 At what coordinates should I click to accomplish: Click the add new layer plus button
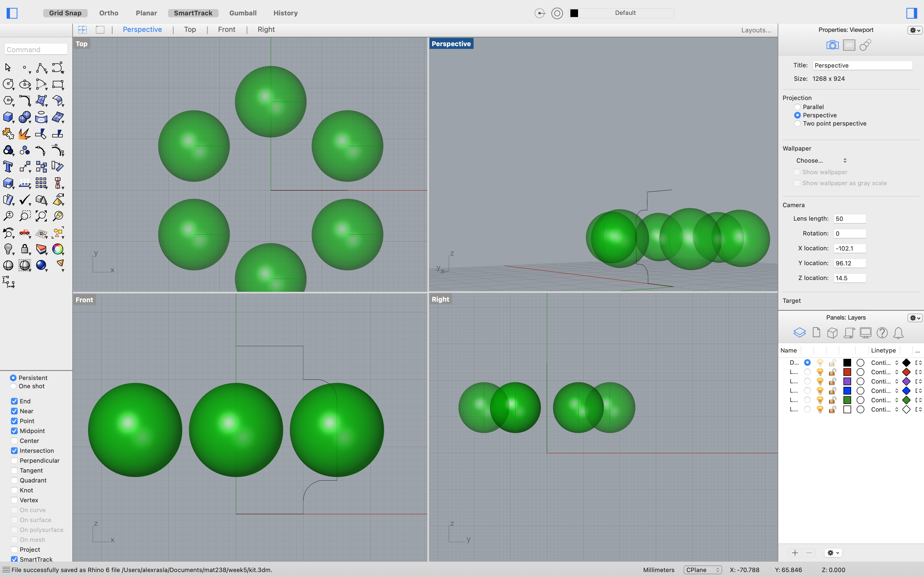point(795,553)
